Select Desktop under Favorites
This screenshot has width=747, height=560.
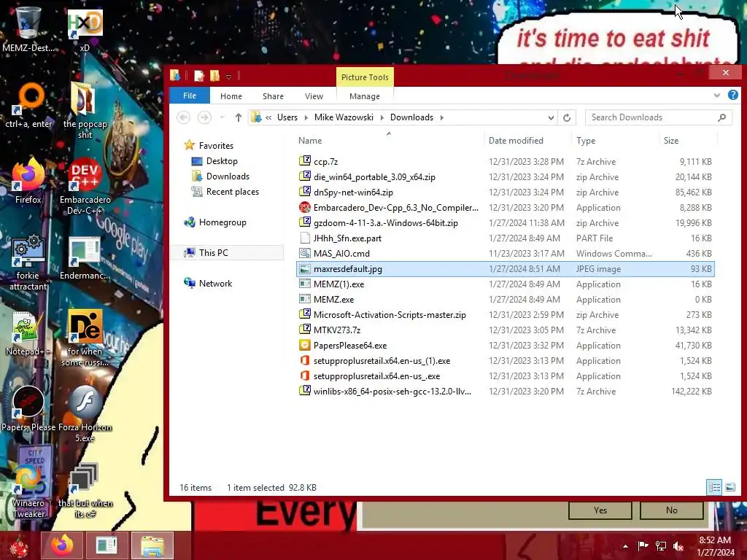222,161
